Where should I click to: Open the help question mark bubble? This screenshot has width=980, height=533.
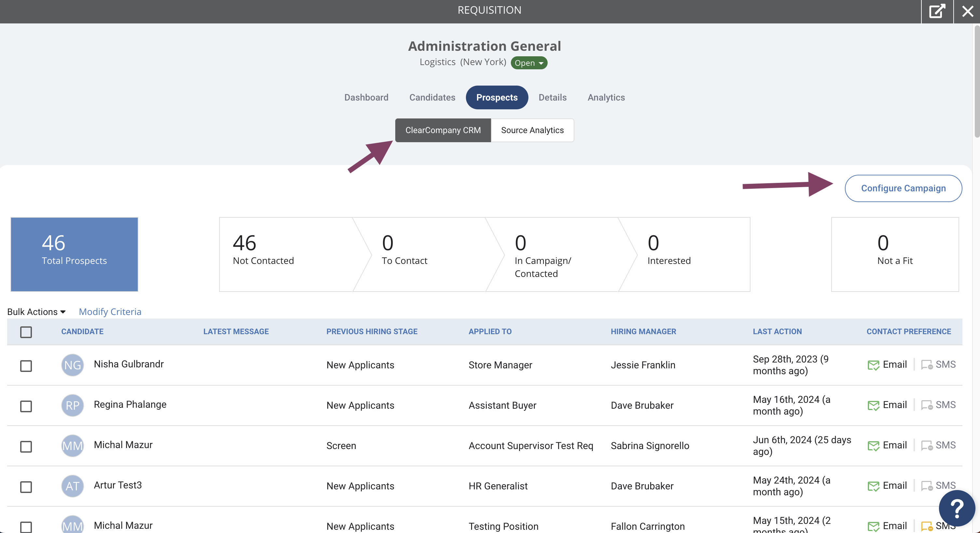957,508
